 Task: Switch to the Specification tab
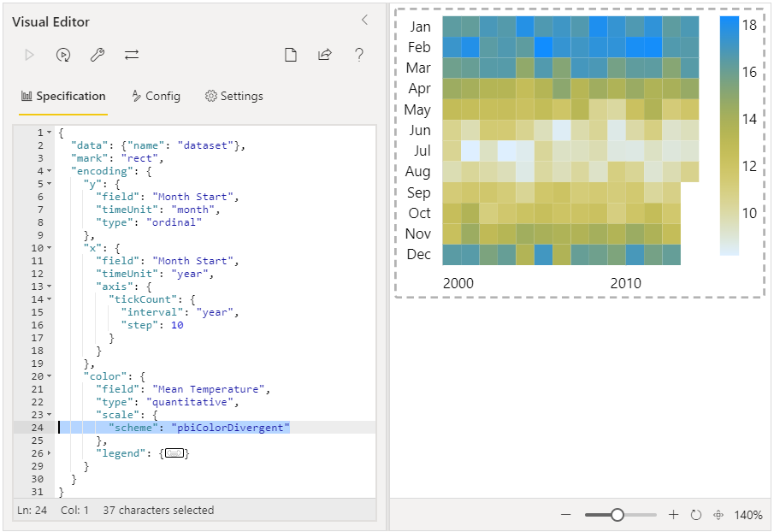pyautogui.click(x=63, y=97)
